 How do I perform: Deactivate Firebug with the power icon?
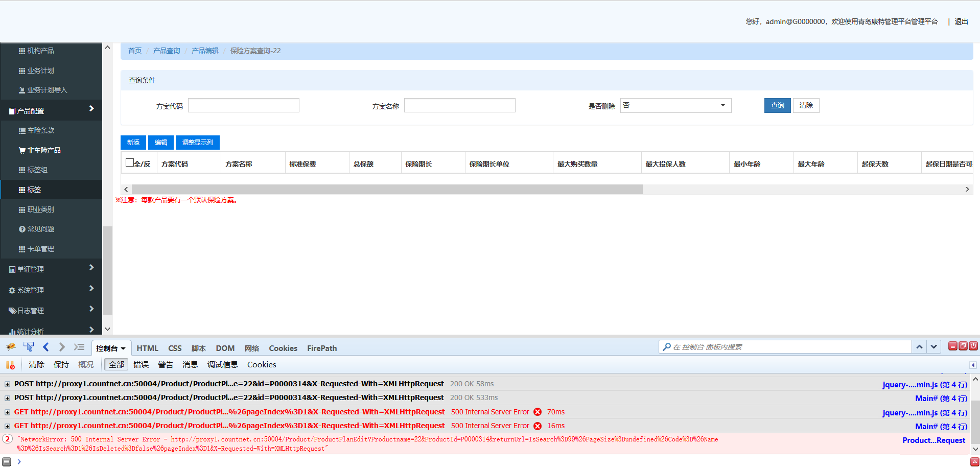(x=973, y=346)
